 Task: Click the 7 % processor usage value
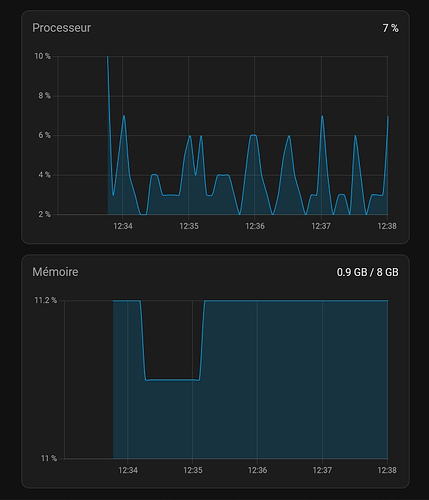[x=390, y=28]
